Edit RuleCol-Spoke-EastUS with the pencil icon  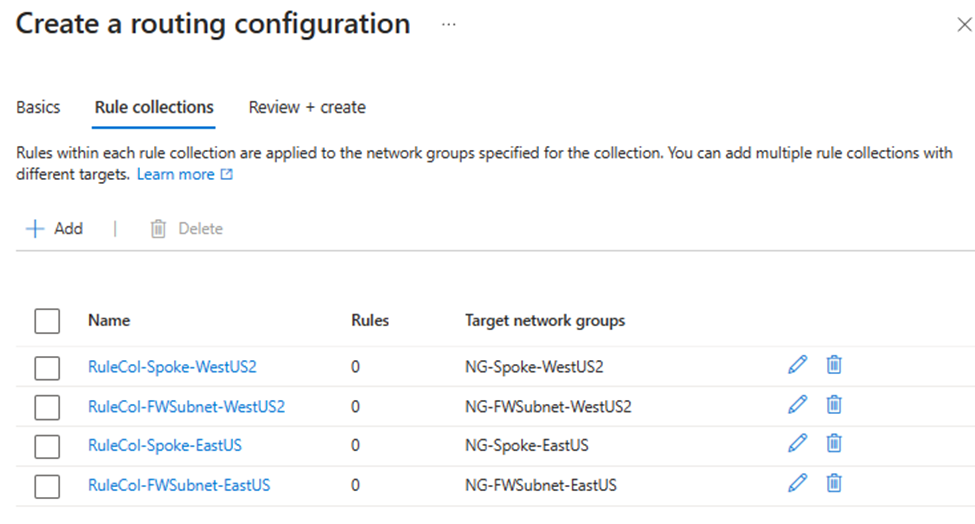point(797,444)
